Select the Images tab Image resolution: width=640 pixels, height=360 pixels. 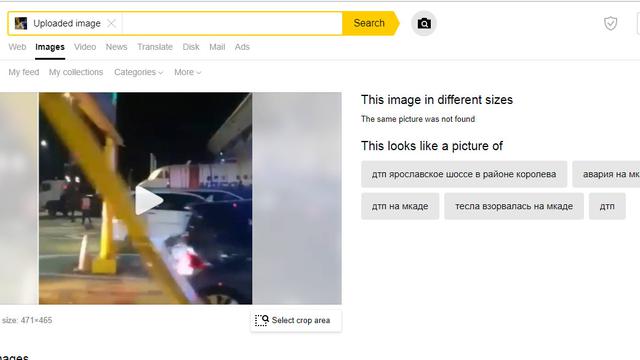tap(50, 47)
